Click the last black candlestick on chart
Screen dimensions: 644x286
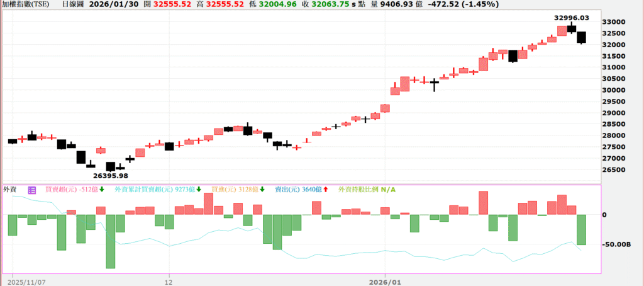(x=581, y=37)
